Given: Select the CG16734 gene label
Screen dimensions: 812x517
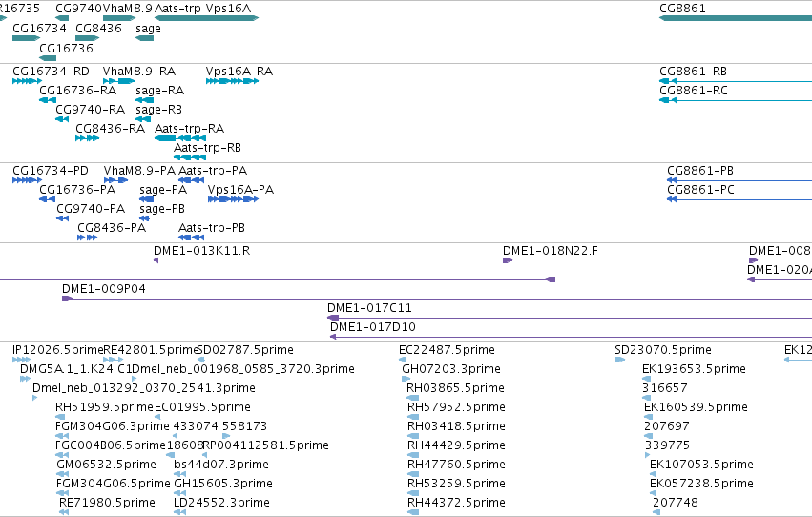Looking at the screenshot, I should pos(39,28).
